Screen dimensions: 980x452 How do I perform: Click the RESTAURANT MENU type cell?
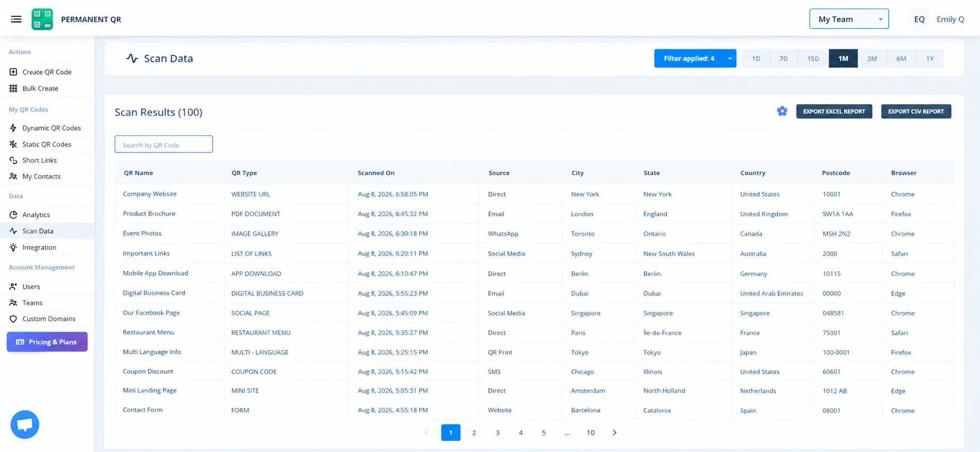pos(261,332)
